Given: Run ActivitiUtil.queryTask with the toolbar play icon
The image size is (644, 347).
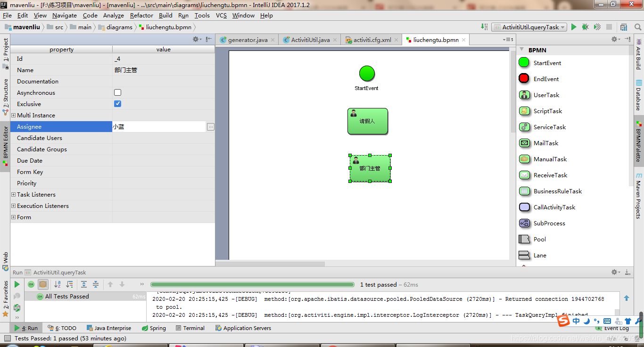Looking at the screenshot, I should pyautogui.click(x=574, y=27).
